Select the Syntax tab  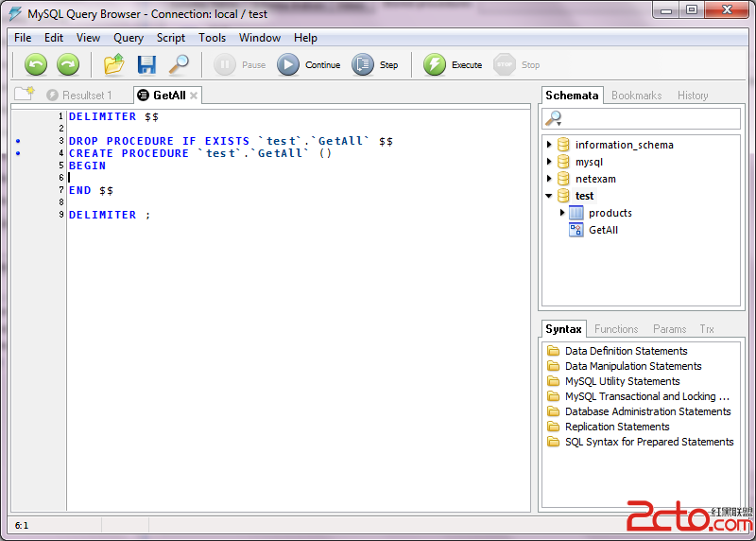pos(563,329)
